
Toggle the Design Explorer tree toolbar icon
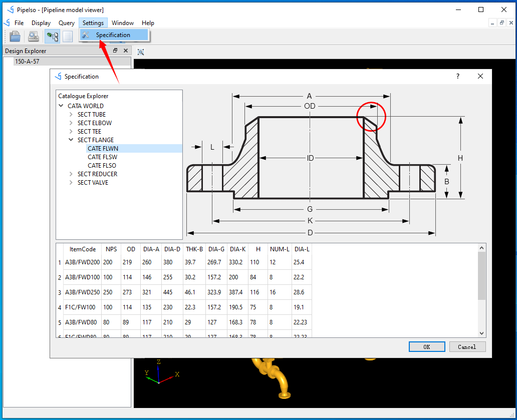click(x=52, y=36)
